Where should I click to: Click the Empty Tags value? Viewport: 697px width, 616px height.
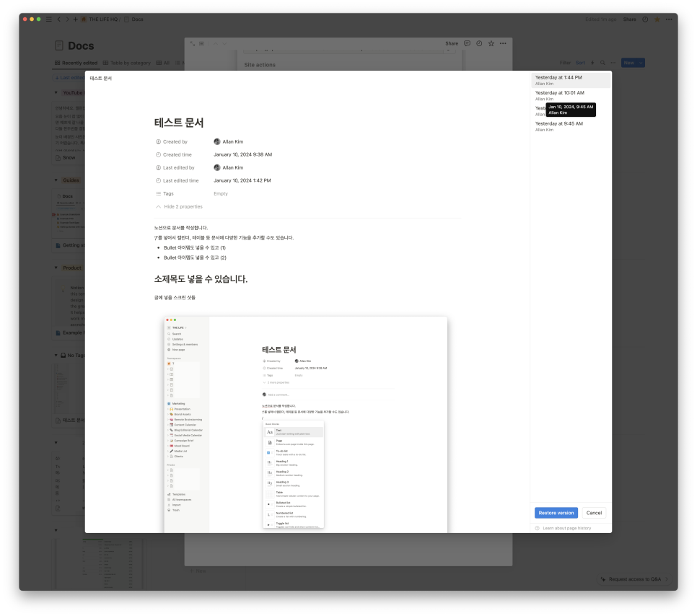coord(221,194)
